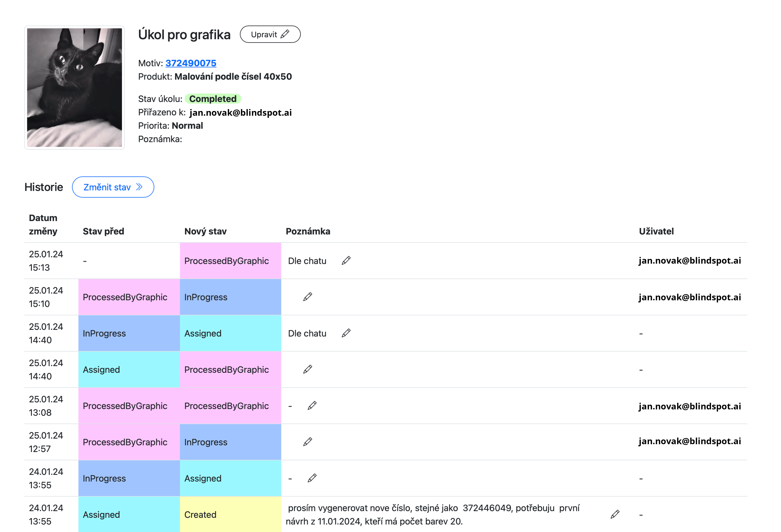This screenshot has height=532, width=781.
Task: Edit note for the 13:08 history entry
Action: click(x=312, y=406)
